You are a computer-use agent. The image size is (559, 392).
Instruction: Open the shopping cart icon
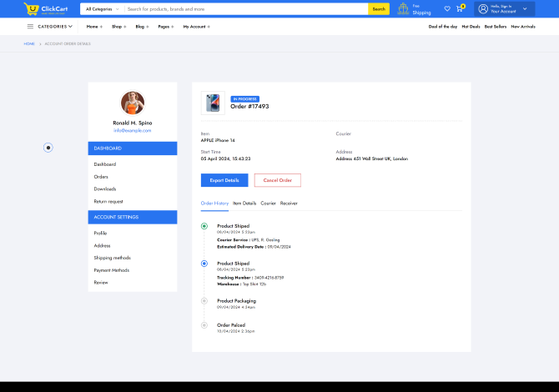coord(459,9)
